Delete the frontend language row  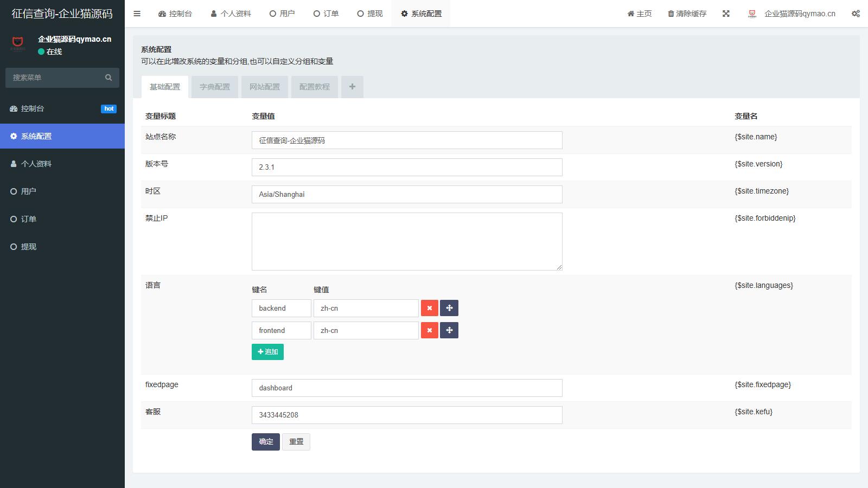(429, 330)
